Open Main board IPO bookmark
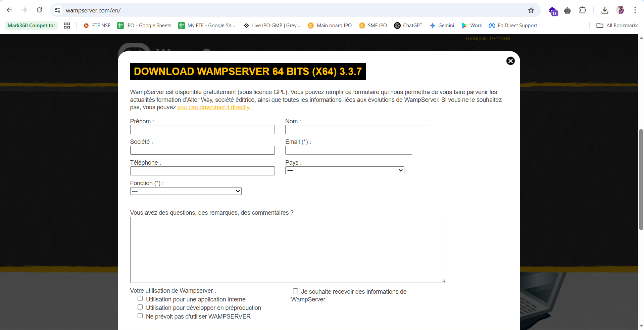The width and height of the screenshot is (644, 330). [x=330, y=26]
